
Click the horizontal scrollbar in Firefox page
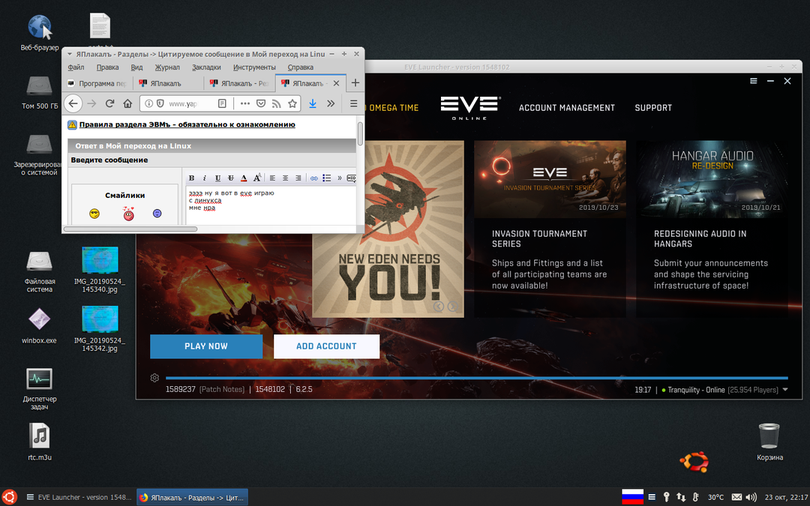click(130, 229)
